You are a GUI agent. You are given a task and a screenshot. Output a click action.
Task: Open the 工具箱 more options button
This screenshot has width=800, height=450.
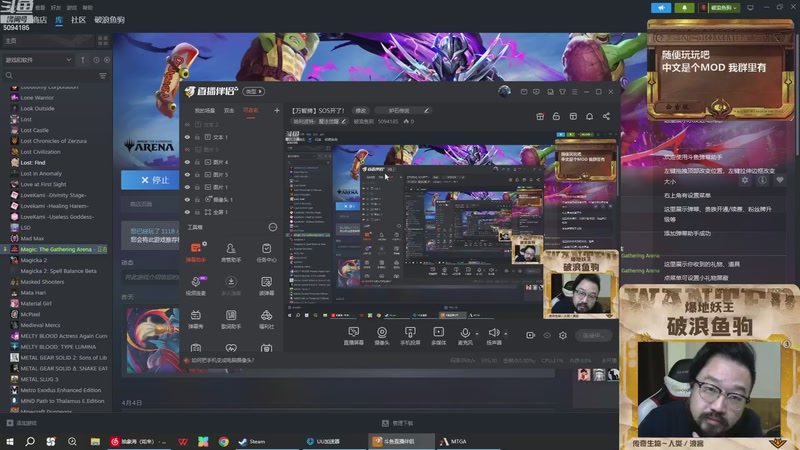click(273, 227)
